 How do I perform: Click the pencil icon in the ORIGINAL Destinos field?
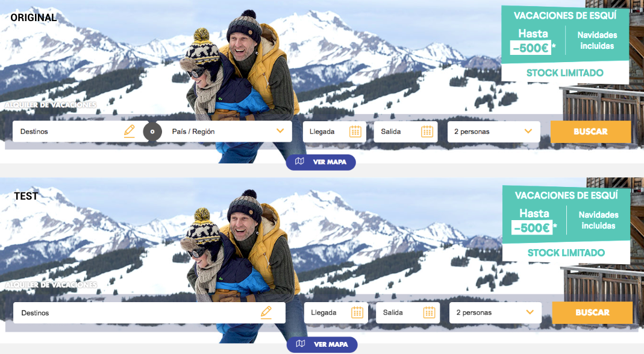(130, 131)
